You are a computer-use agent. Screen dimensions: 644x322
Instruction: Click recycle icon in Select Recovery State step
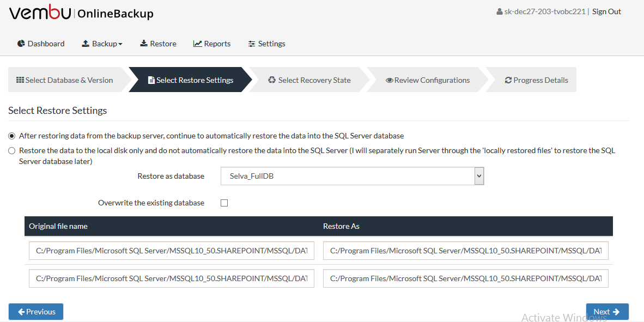coord(272,80)
